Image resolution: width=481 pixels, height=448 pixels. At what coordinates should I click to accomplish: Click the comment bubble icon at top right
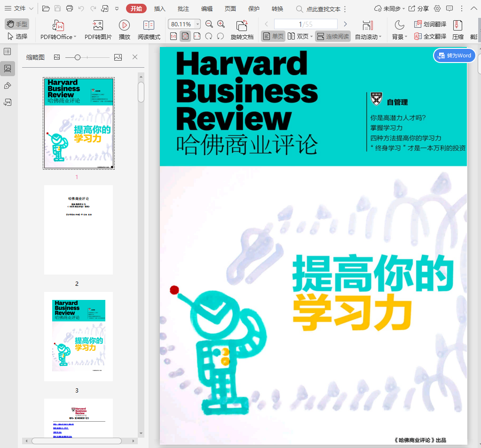click(449, 8)
